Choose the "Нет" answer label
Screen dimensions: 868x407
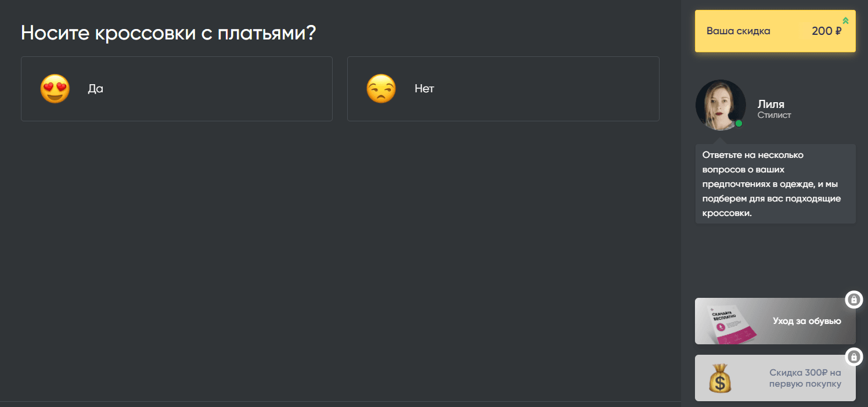(424, 89)
